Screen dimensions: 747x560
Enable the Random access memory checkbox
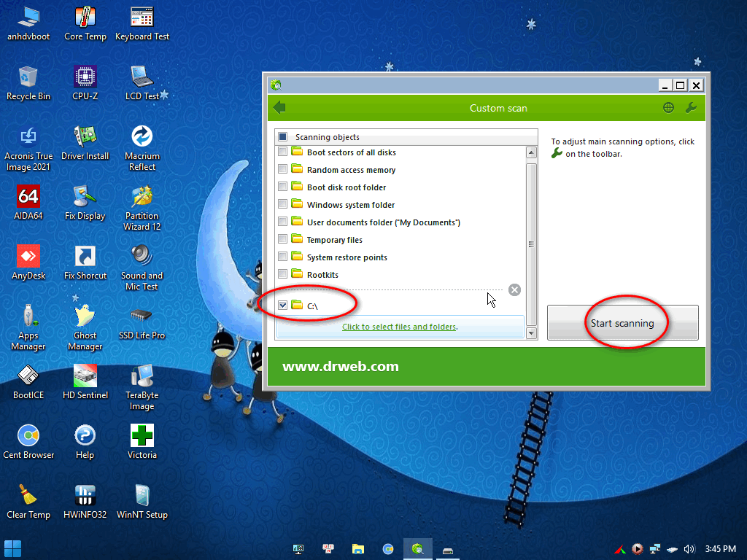pyautogui.click(x=282, y=169)
